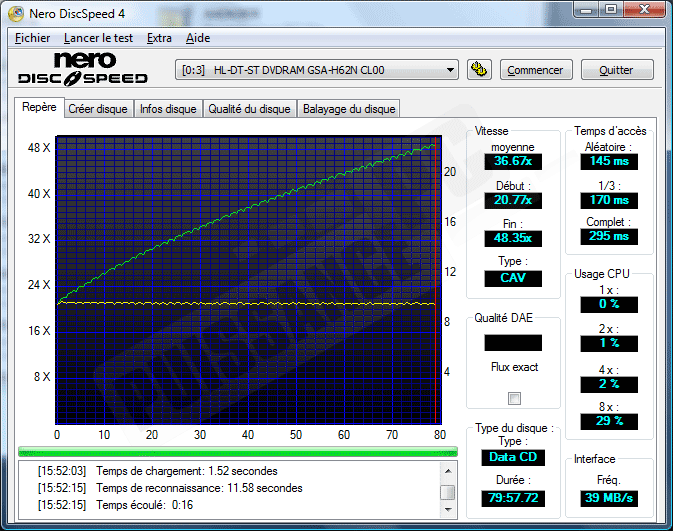Open the Fichier menu
The width and height of the screenshot is (673, 531).
tap(33, 38)
